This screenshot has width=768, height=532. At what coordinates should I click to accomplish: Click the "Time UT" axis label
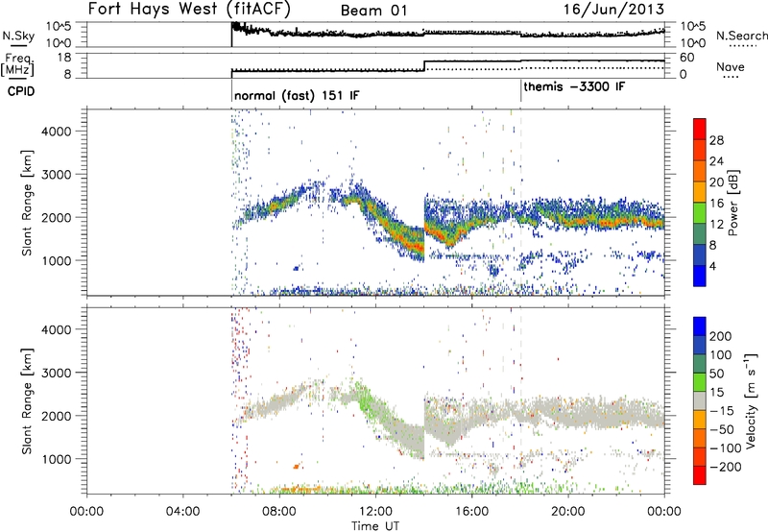(375, 526)
